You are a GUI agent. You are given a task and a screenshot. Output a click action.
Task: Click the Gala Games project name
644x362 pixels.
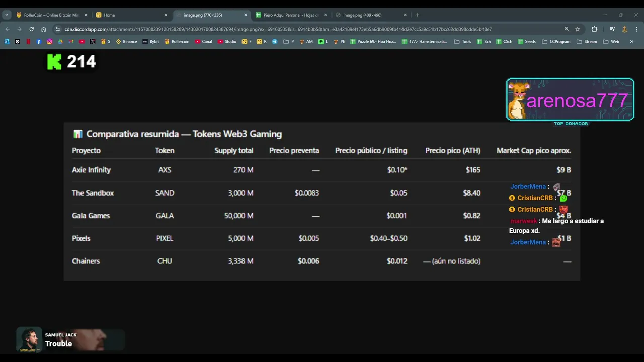tap(91, 215)
